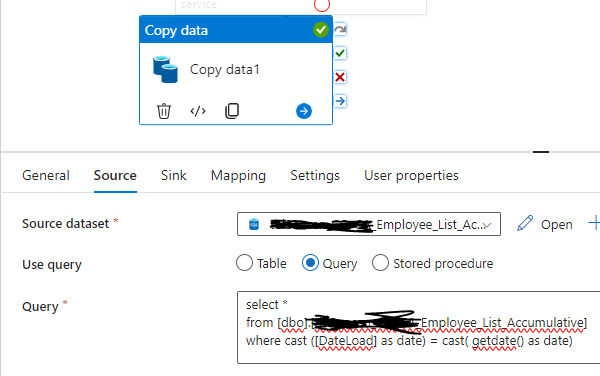Click the Copy data database cylinders icon
The image size is (600, 376).
click(165, 69)
